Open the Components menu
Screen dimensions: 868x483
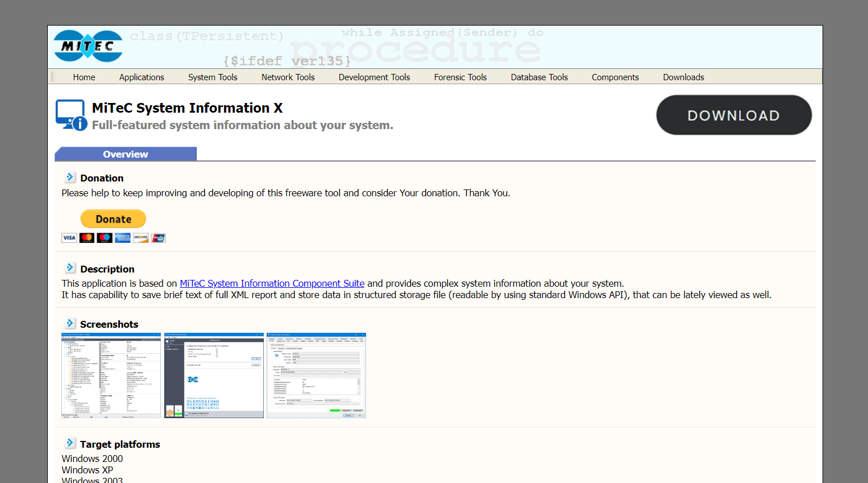pyautogui.click(x=615, y=77)
